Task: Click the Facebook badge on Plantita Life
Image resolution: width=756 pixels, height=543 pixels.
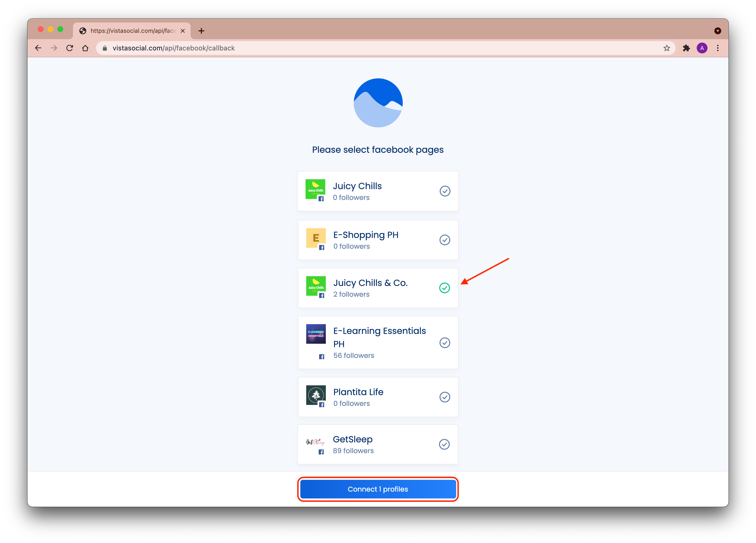Action: 321,405
